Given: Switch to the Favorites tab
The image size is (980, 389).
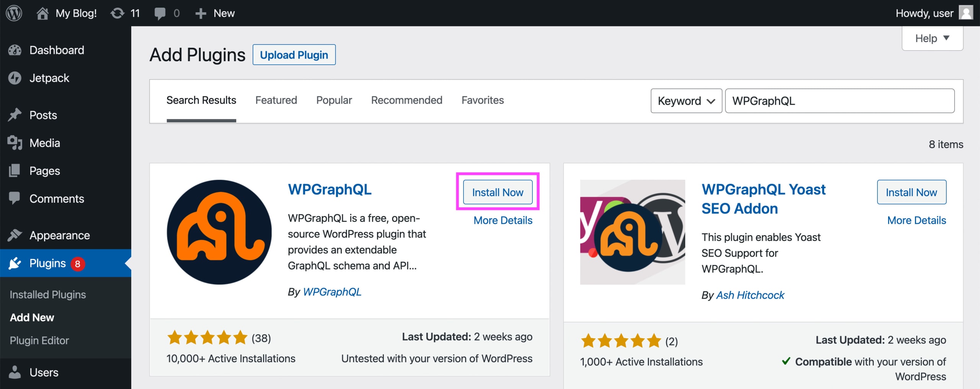Looking at the screenshot, I should [x=483, y=100].
